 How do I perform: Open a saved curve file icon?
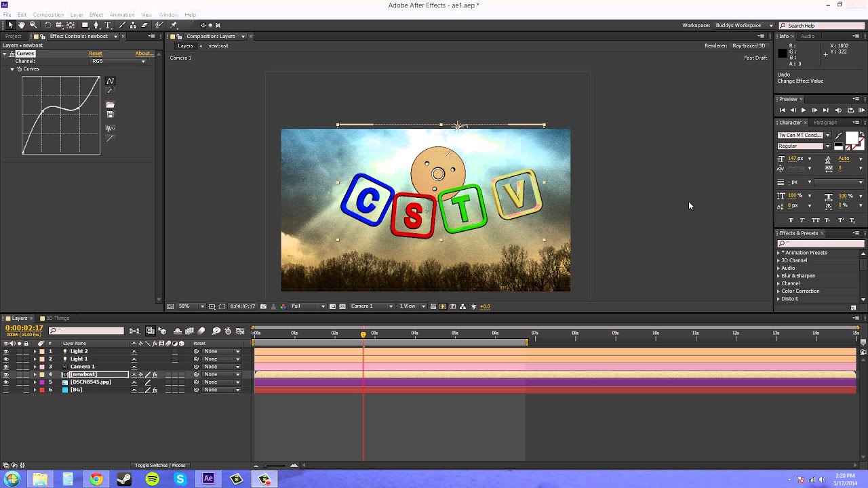tap(111, 104)
